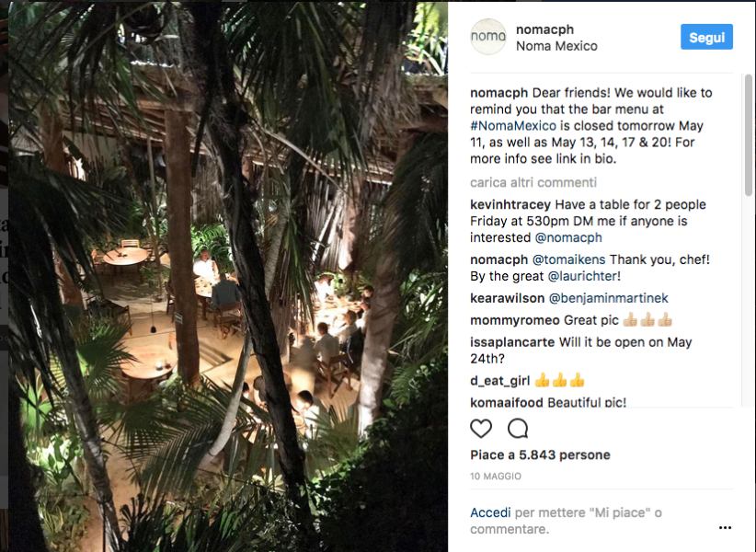Open the Noma Mexico location link

[x=556, y=46]
